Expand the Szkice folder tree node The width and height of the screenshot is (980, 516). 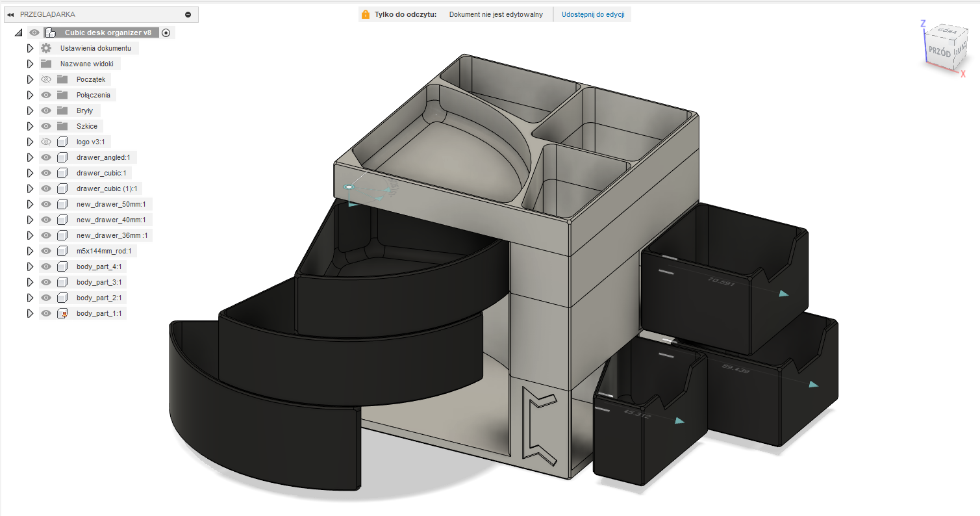30,126
